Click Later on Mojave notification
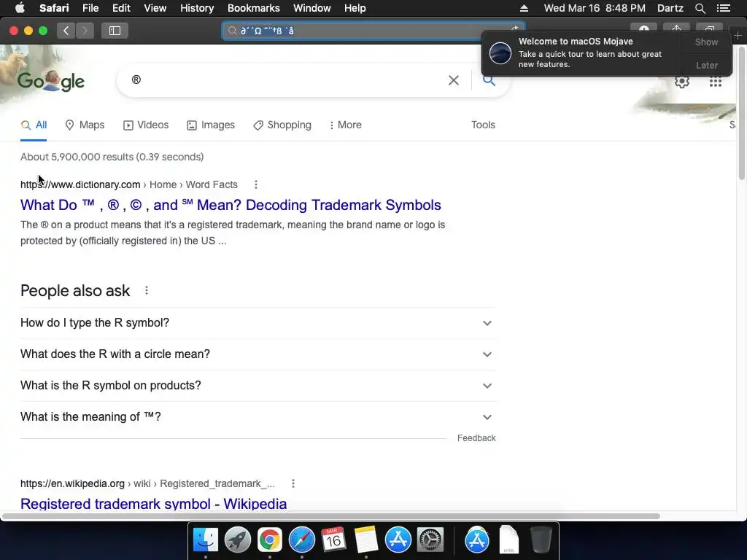This screenshot has height=560, width=747. pyautogui.click(x=706, y=65)
